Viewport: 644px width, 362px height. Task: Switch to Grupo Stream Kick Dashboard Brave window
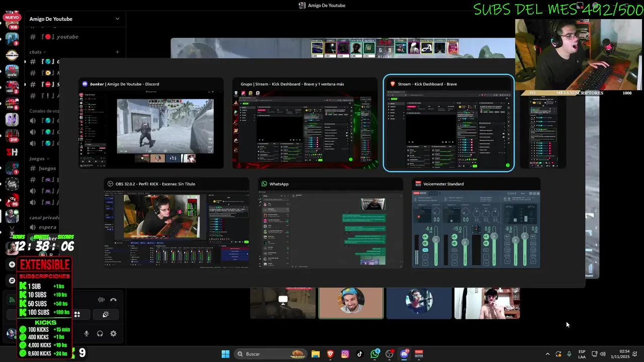pyautogui.click(x=305, y=123)
